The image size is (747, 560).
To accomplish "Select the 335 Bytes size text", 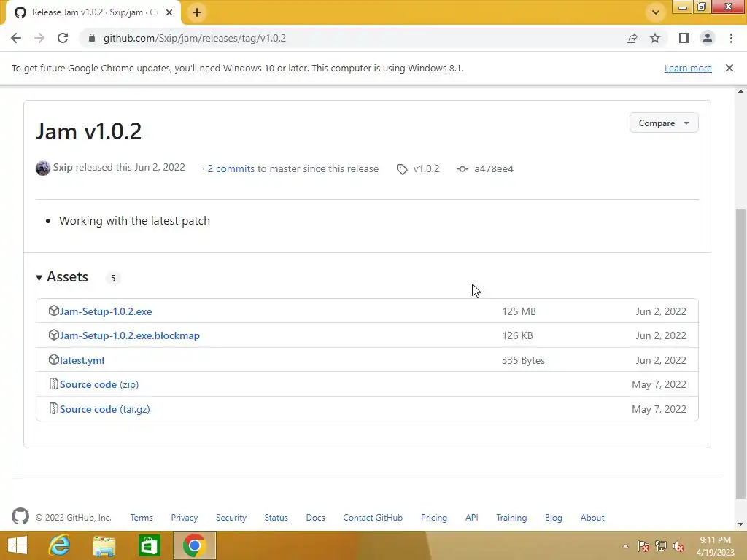I will (523, 360).
